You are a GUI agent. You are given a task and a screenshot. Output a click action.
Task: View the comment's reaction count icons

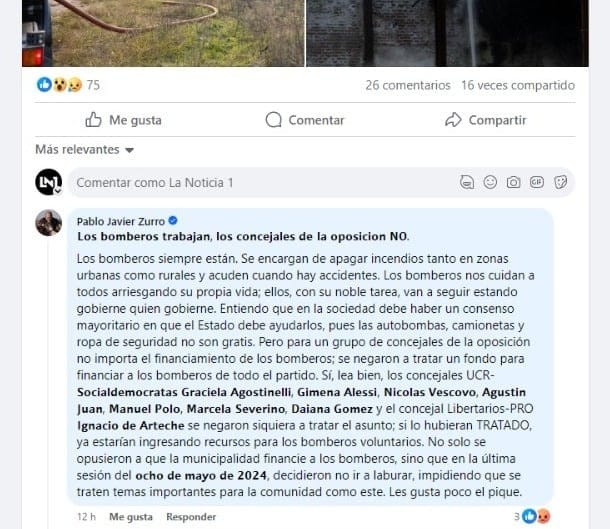(532, 517)
